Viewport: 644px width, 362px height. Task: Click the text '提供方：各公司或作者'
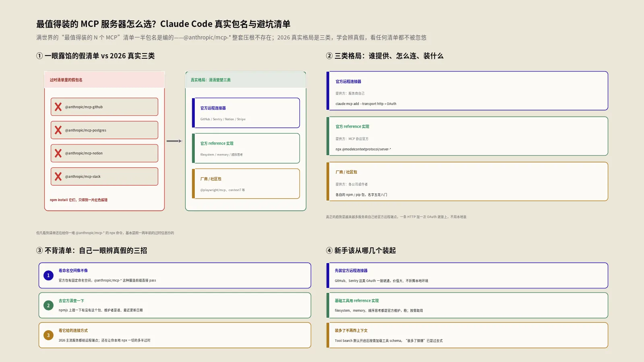pos(352,184)
